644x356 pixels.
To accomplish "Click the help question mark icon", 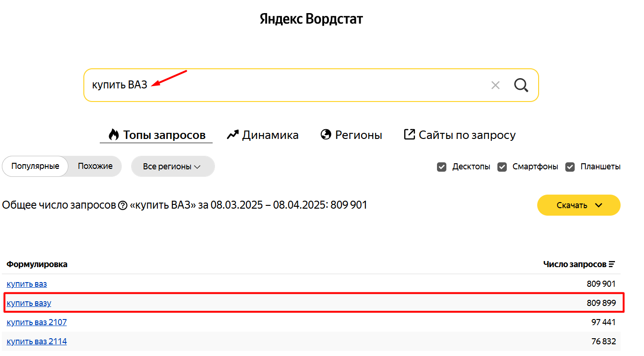I will click(x=123, y=205).
